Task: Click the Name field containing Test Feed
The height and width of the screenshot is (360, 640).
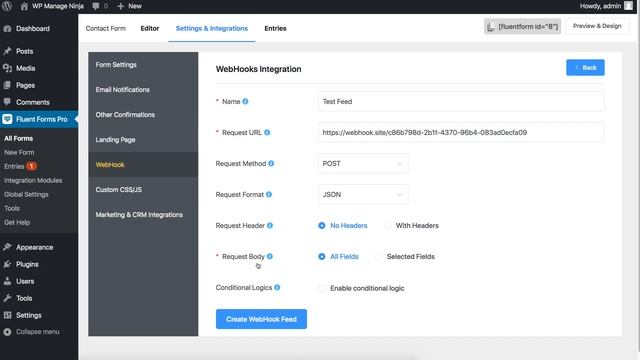Action: pyautogui.click(x=461, y=101)
